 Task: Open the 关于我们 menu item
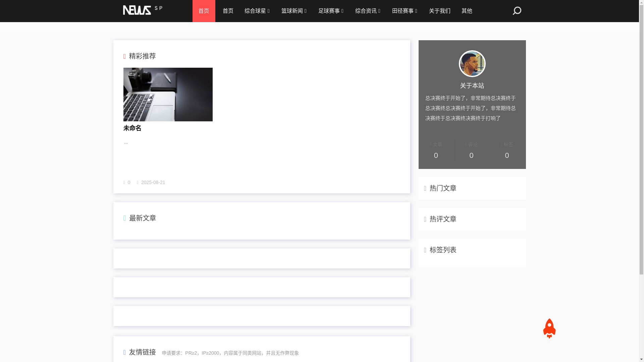[x=440, y=11]
